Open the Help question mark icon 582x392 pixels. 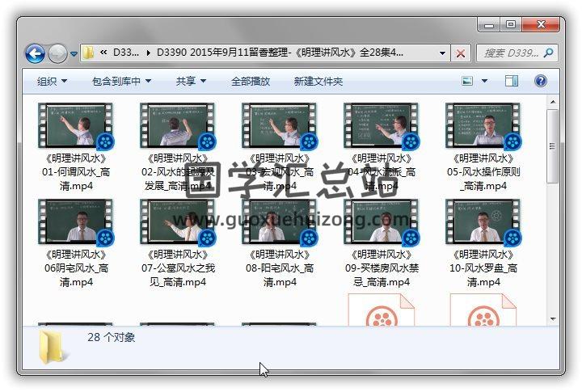click(x=540, y=82)
